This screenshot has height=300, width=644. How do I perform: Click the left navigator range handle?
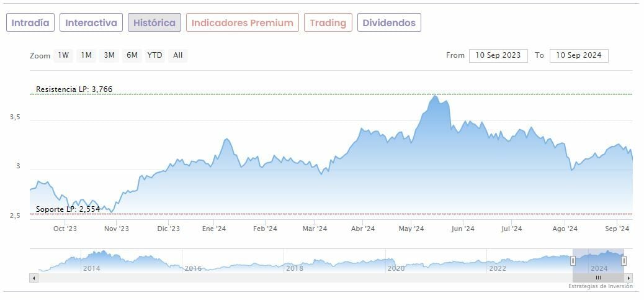(x=573, y=261)
